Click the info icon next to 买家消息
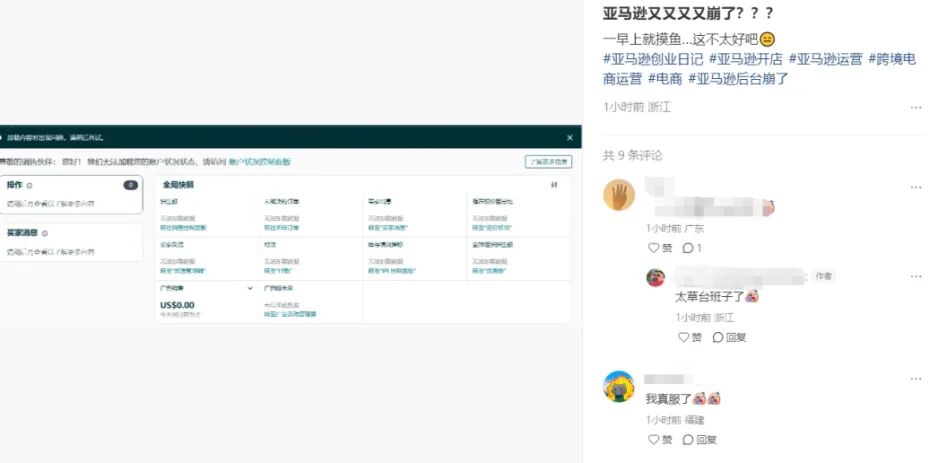 pyautogui.click(x=45, y=233)
